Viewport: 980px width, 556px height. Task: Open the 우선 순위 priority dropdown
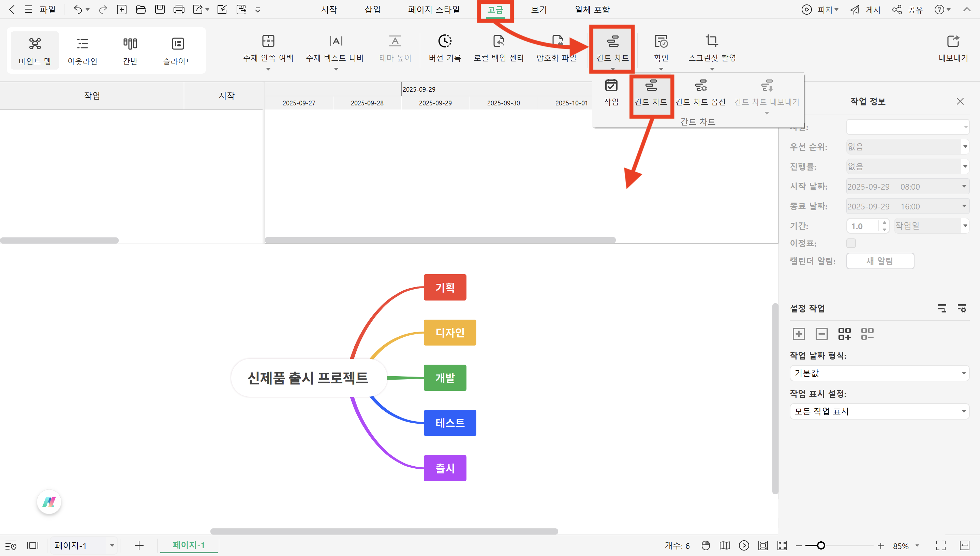(907, 146)
